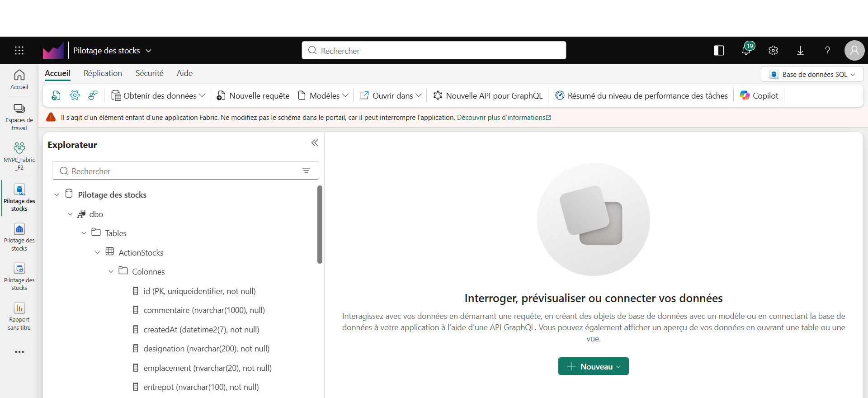Click the person with speech bubble toolbar icon
Viewport: 868px width, 398px height.
93,95
